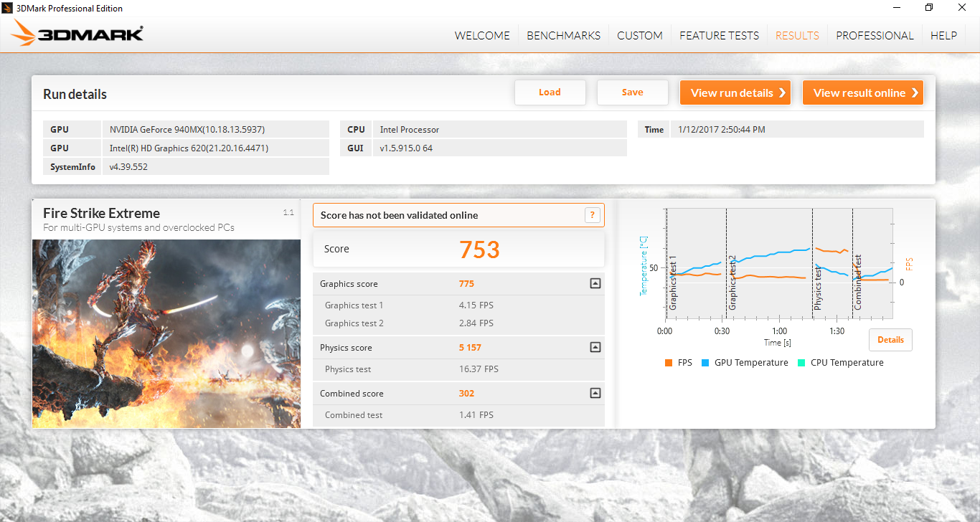
Task: Select the RESULTS tab
Action: point(797,36)
